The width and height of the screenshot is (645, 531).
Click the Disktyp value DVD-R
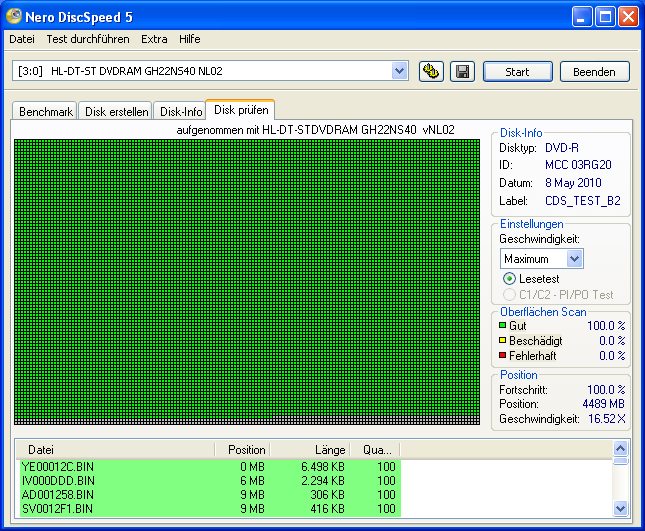click(x=561, y=148)
